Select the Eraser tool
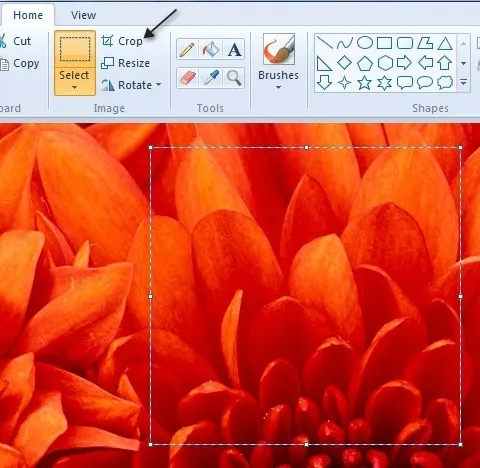Screen dimensions: 480x468 click(188, 78)
